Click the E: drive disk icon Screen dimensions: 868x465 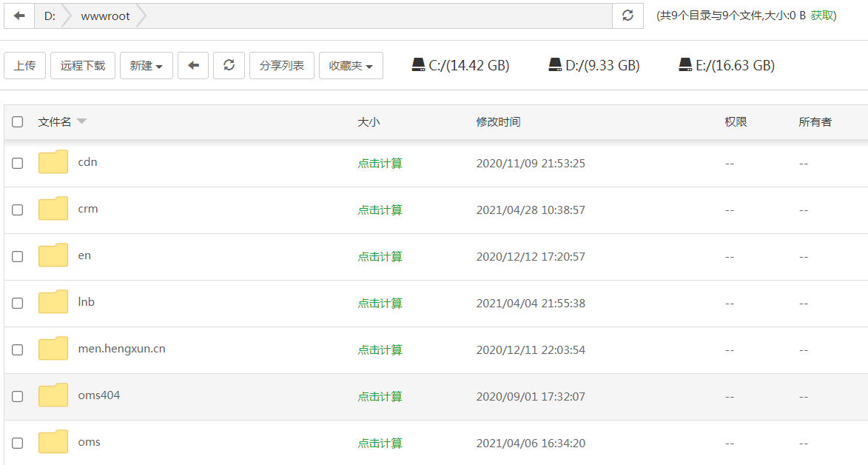(x=685, y=64)
